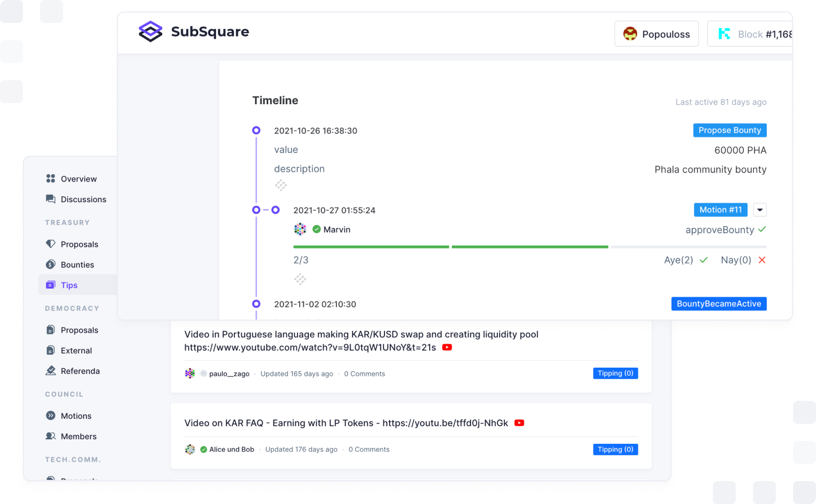Click the 2021-10-26 timeline marker
Image resolution: width=816 pixels, height=504 pixels.
click(x=256, y=131)
